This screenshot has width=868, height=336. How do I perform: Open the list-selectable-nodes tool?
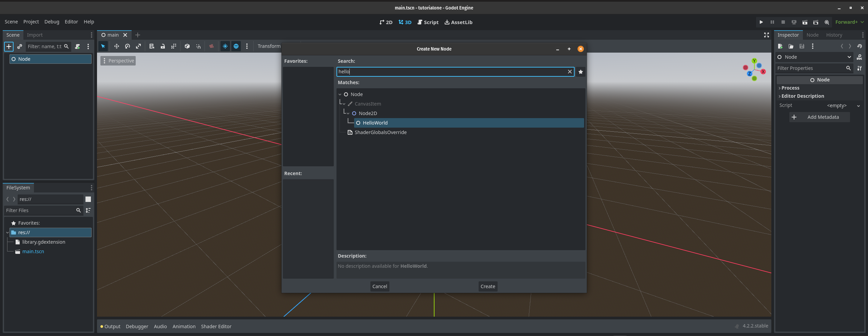tap(152, 46)
